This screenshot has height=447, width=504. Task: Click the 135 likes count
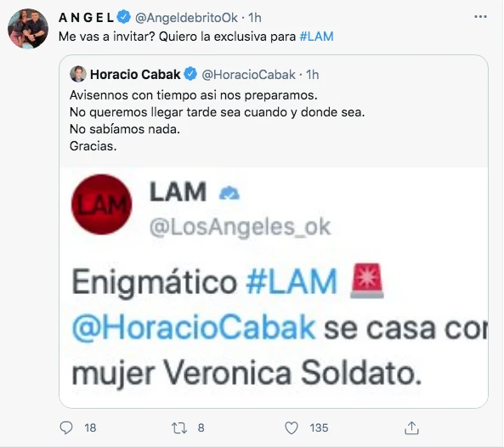319,428
